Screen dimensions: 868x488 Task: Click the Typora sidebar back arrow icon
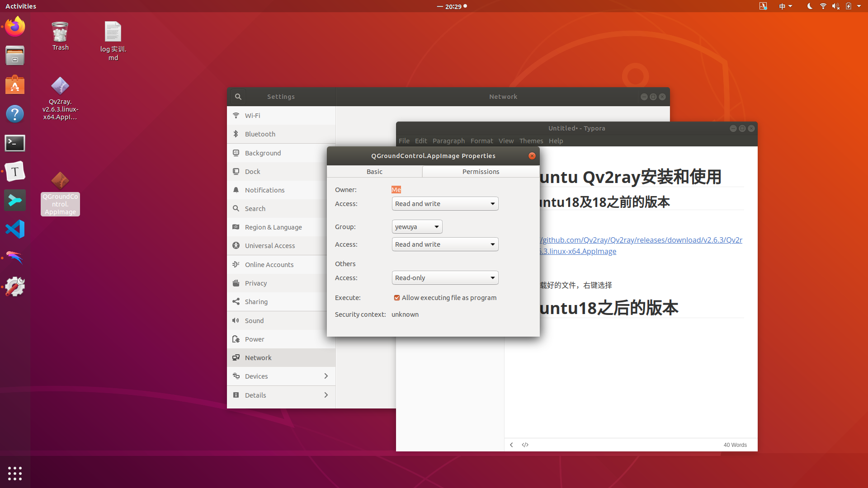(x=511, y=445)
